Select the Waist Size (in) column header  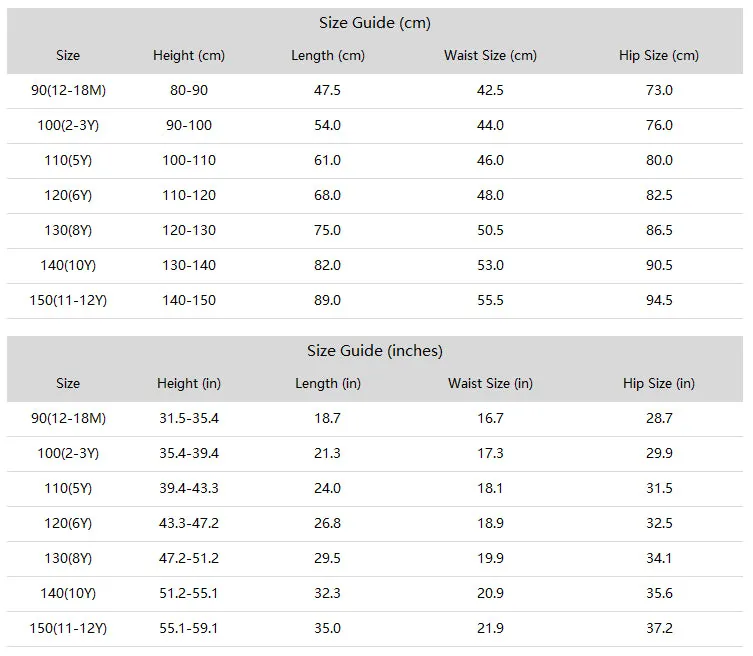[490, 383]
